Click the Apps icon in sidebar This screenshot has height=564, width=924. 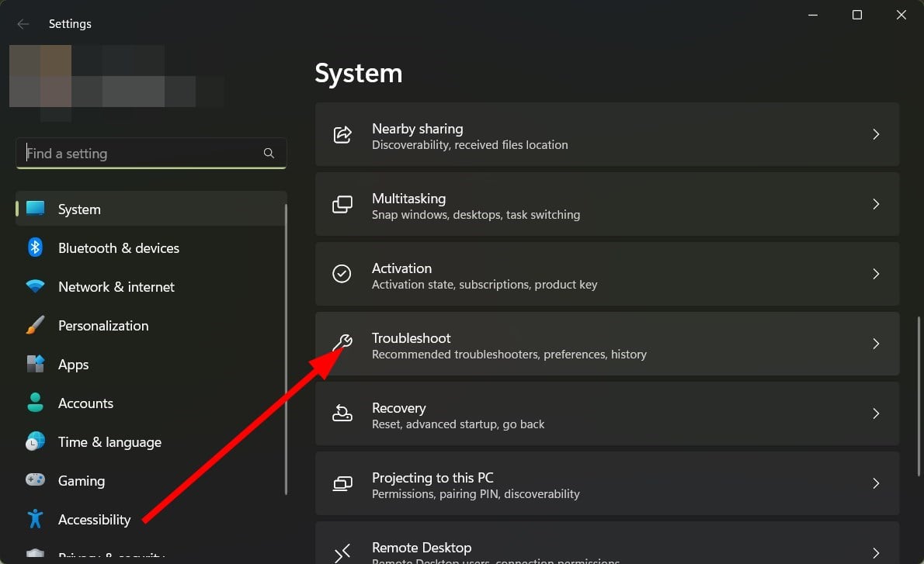click(35, 364)
